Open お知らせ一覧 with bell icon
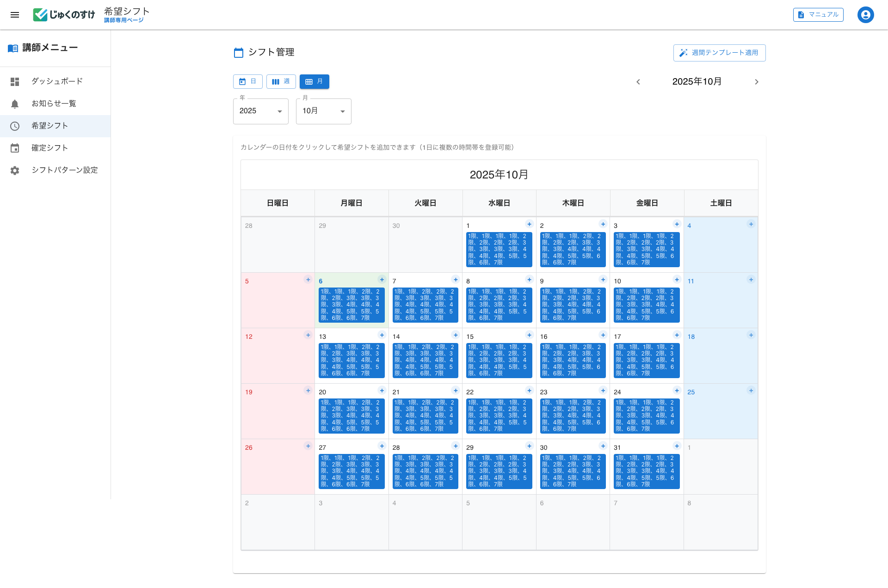Viewport: 888px width, 588px height. click(x=54, y=104)
